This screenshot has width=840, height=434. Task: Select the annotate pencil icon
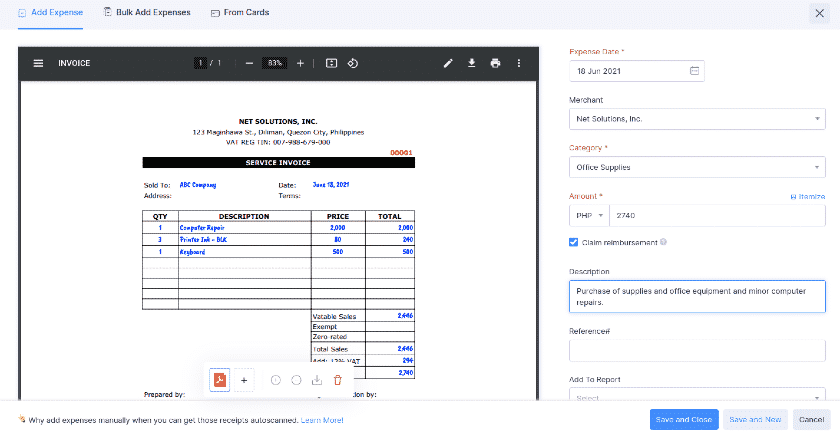[448, 63]
